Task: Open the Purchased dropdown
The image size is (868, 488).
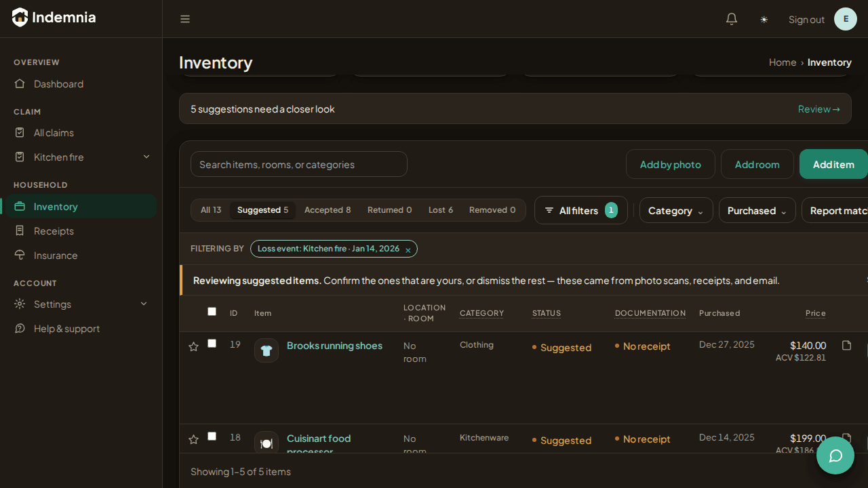Action: point(757,210)
